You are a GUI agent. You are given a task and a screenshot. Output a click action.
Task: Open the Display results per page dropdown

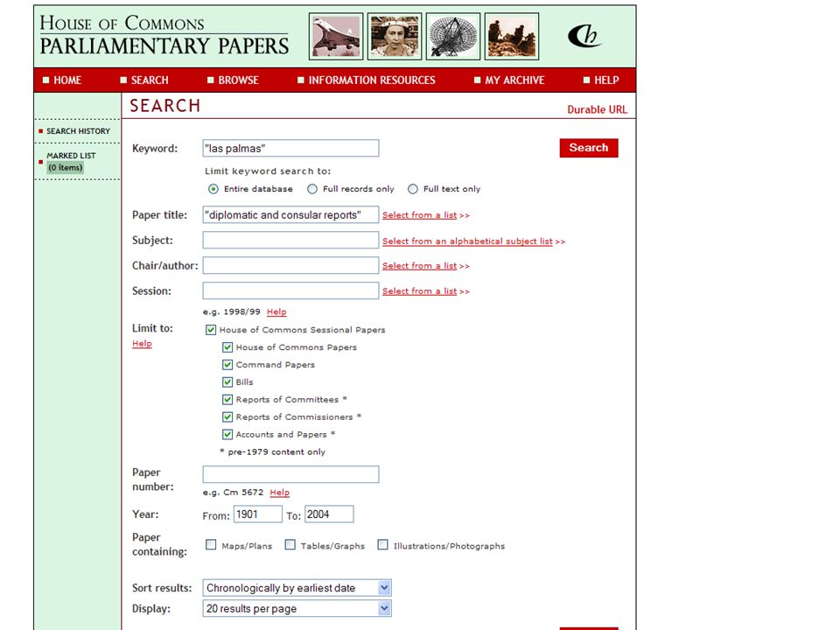[x=297, y=609]
